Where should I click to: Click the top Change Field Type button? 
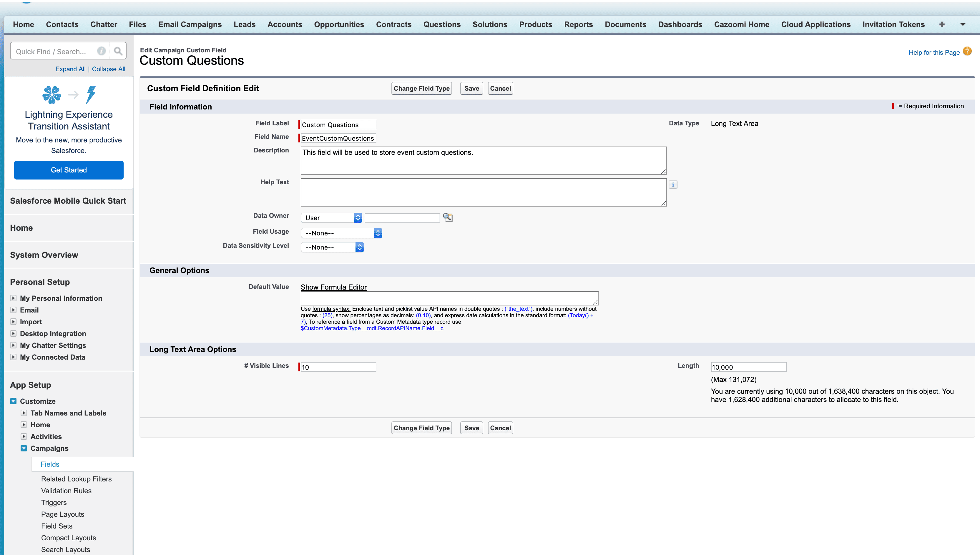coord(422,89)
